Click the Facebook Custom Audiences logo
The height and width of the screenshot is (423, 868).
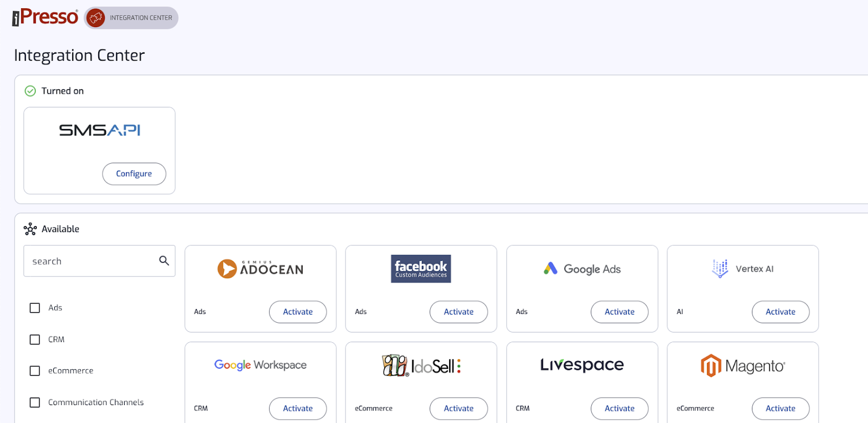[421, 268]
